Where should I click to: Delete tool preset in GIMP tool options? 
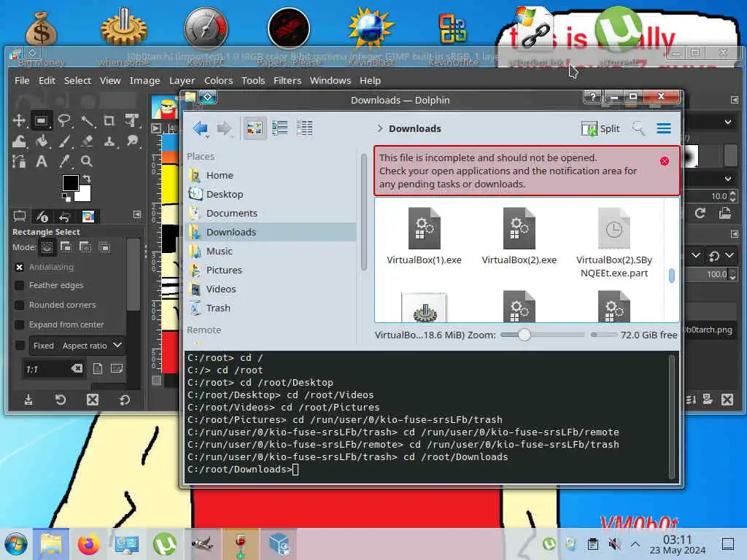93,400
